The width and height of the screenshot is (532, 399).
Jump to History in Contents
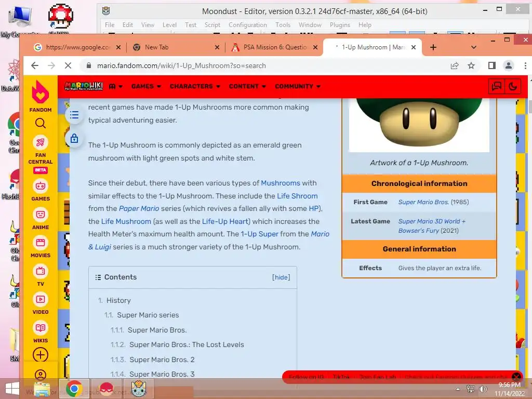pos(118,300)
